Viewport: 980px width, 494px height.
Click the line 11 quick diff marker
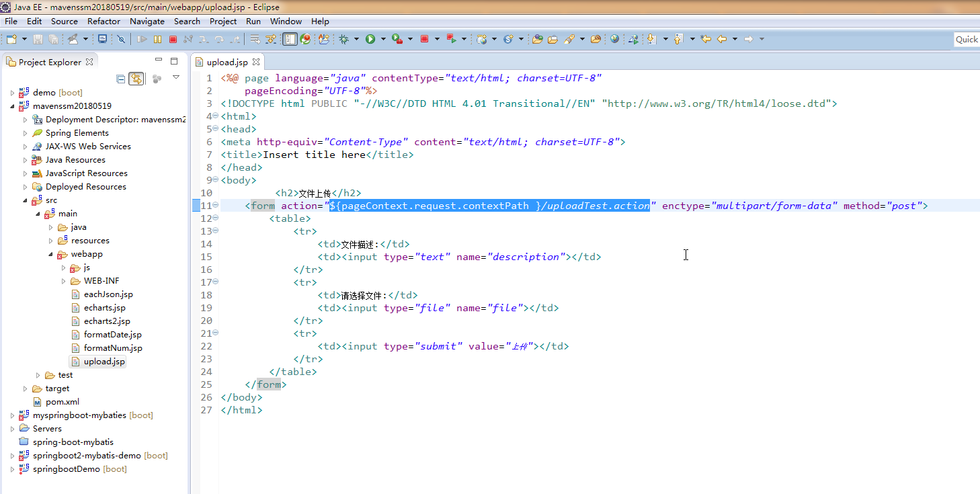(x=196, y=206)
